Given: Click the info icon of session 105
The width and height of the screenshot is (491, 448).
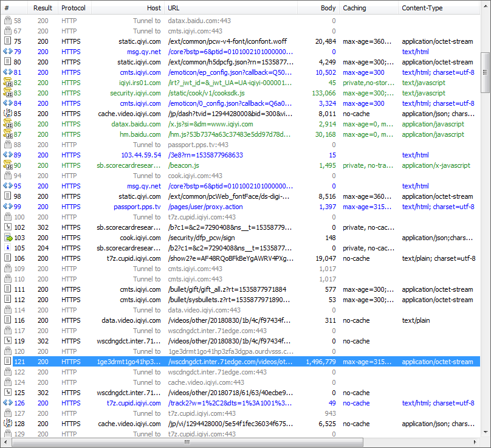Looking at the screenshot, I should click(8, 248).
